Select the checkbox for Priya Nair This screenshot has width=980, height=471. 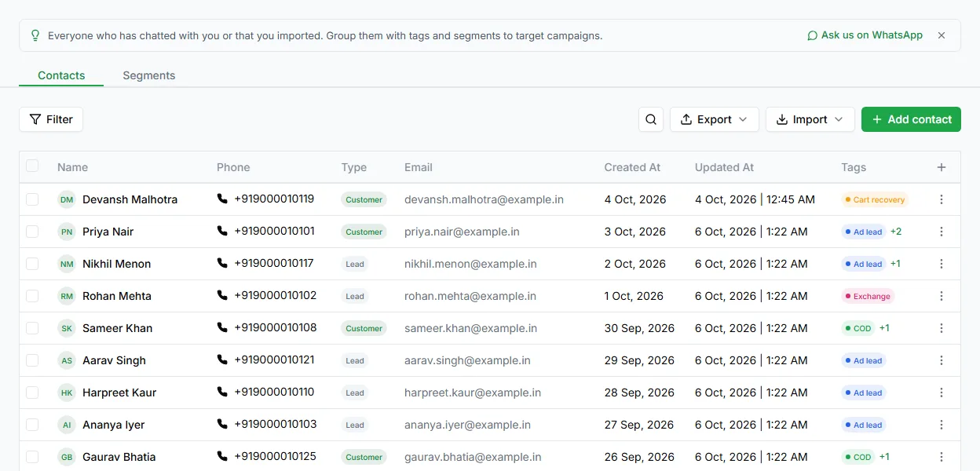[x=32, y=232]
